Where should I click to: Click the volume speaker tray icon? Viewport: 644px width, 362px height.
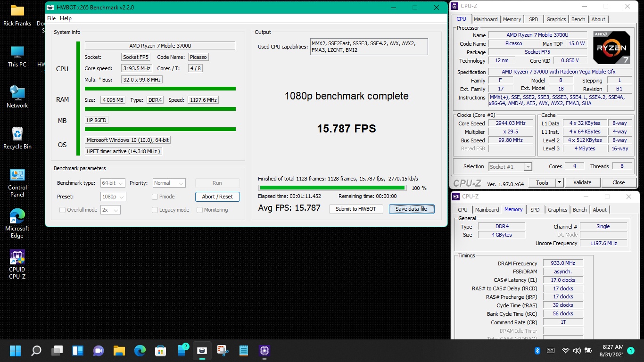tap(577, 351)
